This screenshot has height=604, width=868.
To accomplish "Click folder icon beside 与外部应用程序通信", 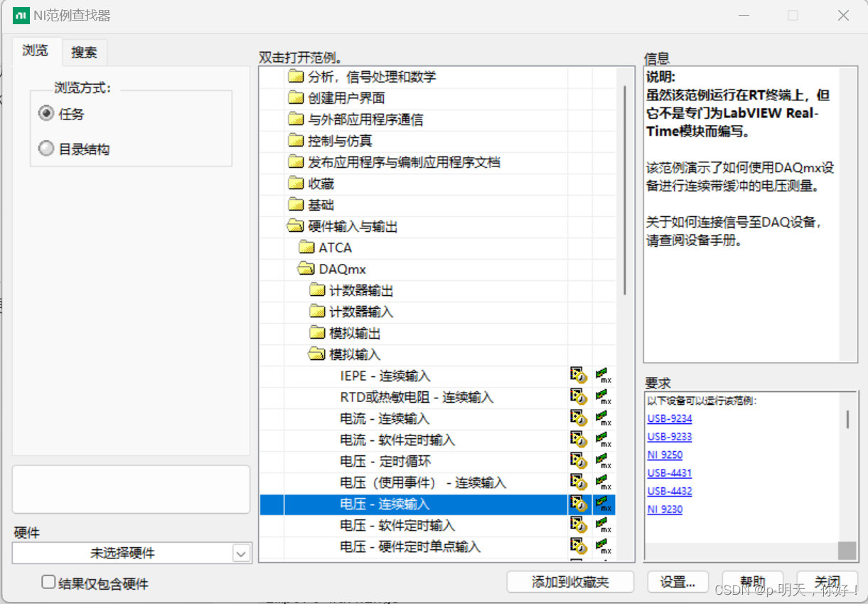I will coord(296,120).
